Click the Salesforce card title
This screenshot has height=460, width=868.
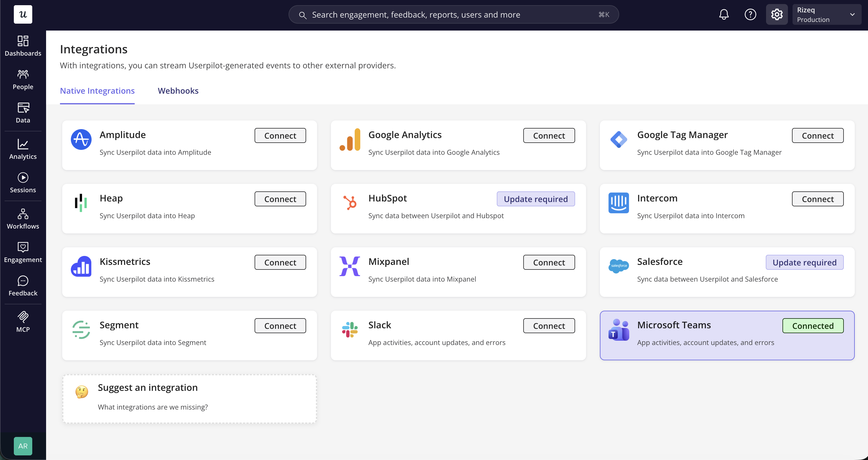tap(659, 261)
